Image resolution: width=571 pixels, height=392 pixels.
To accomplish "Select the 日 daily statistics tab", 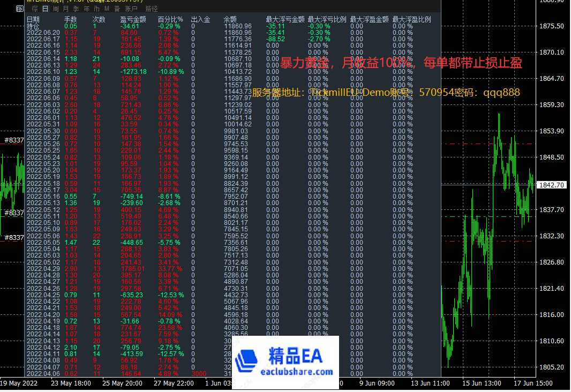I will click(x=45, y=9).
